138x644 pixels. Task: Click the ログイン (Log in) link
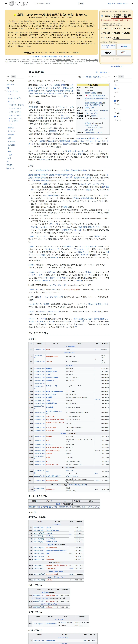[x=126, y=4]
